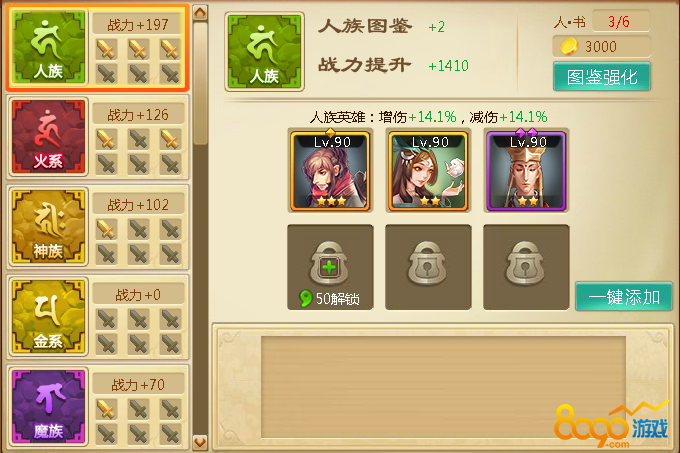Select the golden 神族 faction icon
Viewport: 680px width, 453px height.
coord(49,227)
